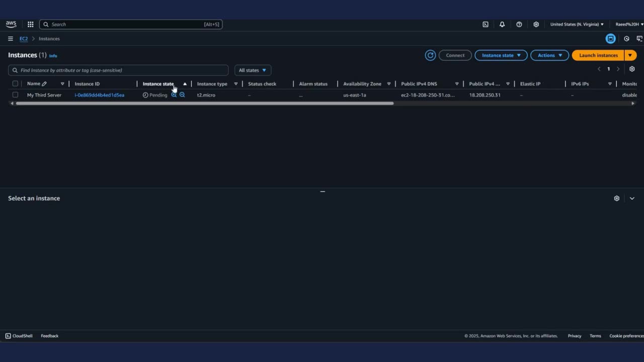Viewport: 644px width, 362px height.
Task: Click the Alarm status column header
Action: click(313, 84)
